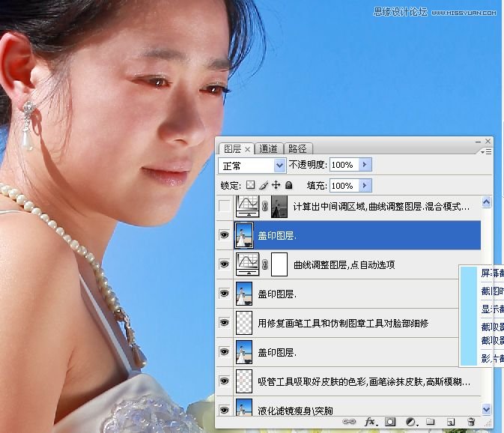
Task: Click thumbnail of 液化滤镜瘦身\突胸 layer
Action: (244, 408)
